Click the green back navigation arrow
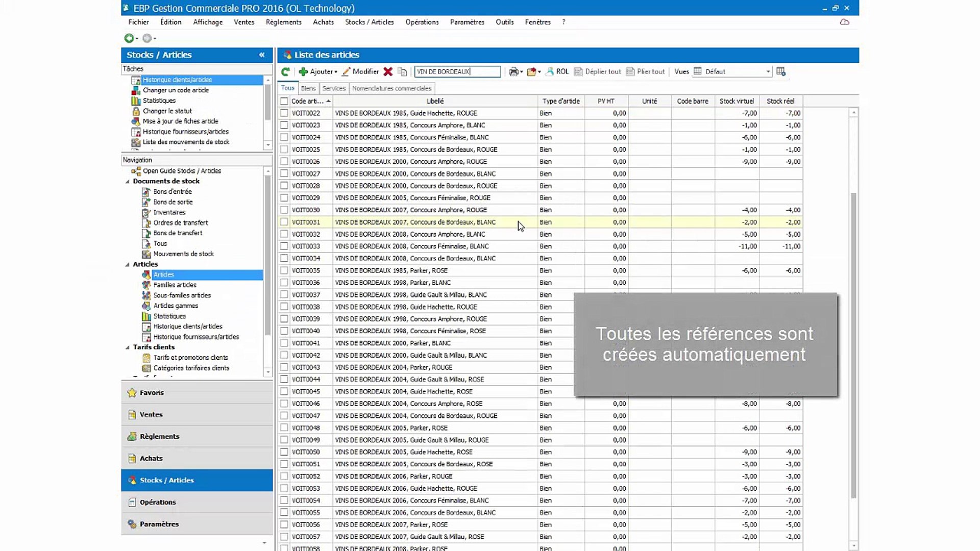Screen dimensions: 980x551 [130, 38]
